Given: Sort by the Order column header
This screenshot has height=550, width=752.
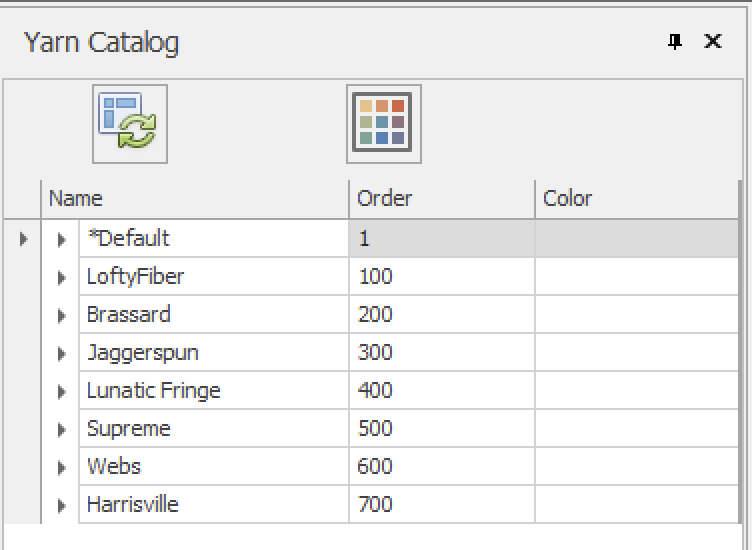Looking at the screenshot, I should pyautogui.click(x=441, y=199).
